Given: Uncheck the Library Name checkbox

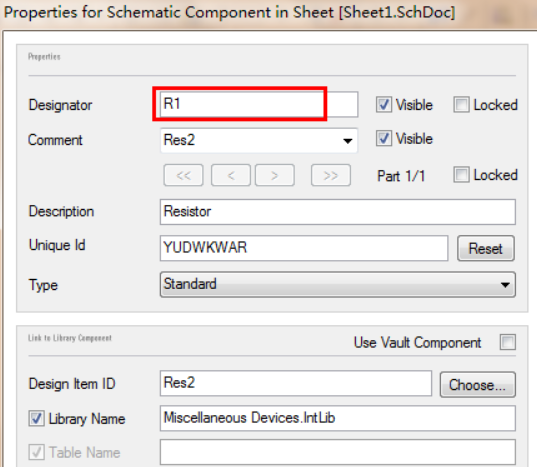Looking at the screenshot, I should point(36,418).
